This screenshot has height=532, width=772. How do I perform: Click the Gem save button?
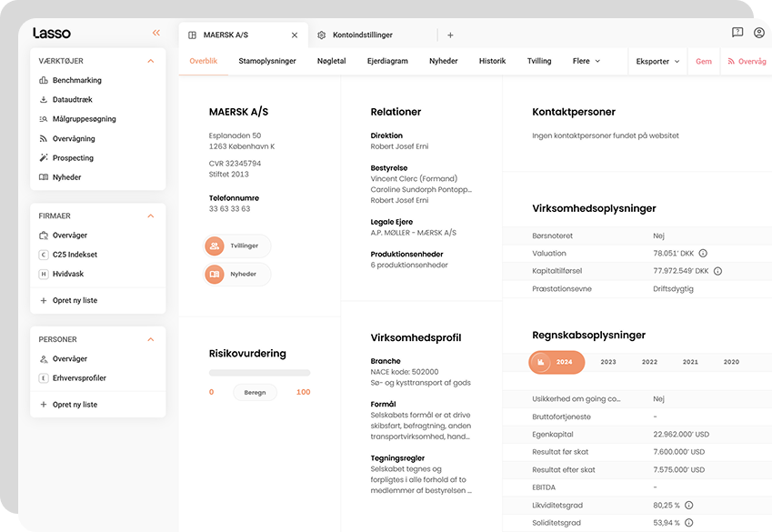pyautogui.click(x=703, y=62)
